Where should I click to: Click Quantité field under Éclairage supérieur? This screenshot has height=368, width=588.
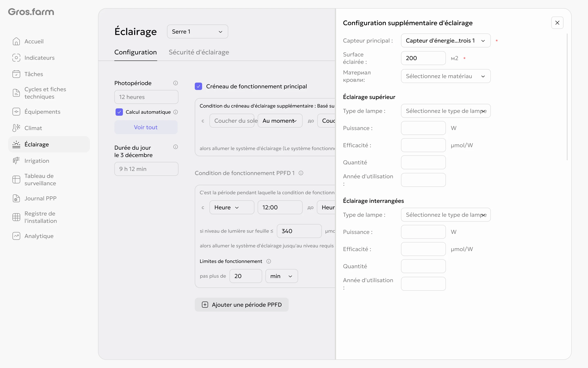[423, 162]
